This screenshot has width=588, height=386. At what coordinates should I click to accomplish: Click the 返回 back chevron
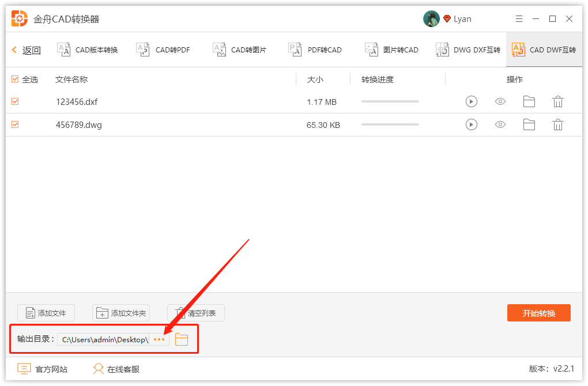coord(15,50)
